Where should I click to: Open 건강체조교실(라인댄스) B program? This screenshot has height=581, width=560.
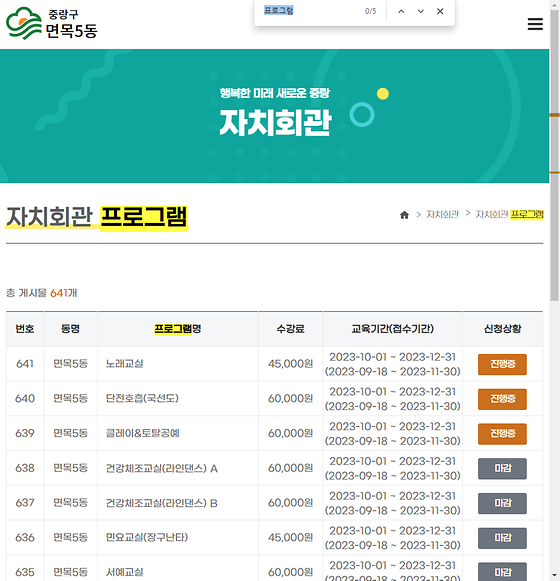(162, 503)
